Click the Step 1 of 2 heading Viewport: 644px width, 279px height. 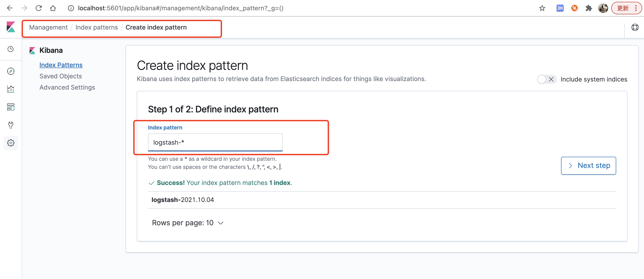pos(213,109)
